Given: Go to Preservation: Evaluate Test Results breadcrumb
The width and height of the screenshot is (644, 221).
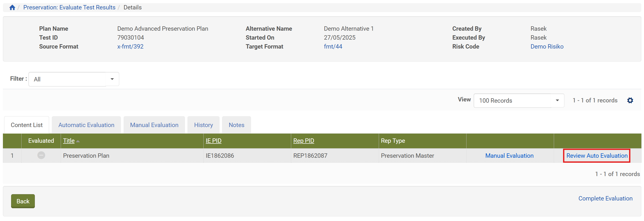Looking at the screenshot, I should (69, 7).
